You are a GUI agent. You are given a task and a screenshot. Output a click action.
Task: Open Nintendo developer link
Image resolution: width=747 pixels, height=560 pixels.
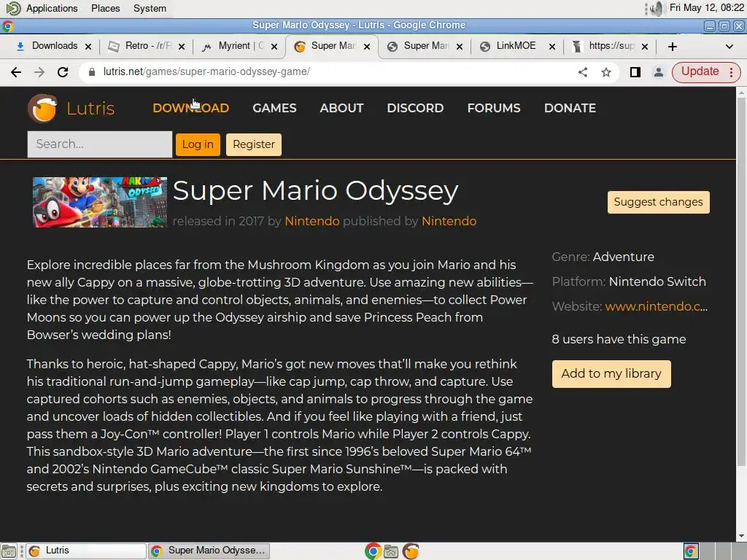point(312,221)
